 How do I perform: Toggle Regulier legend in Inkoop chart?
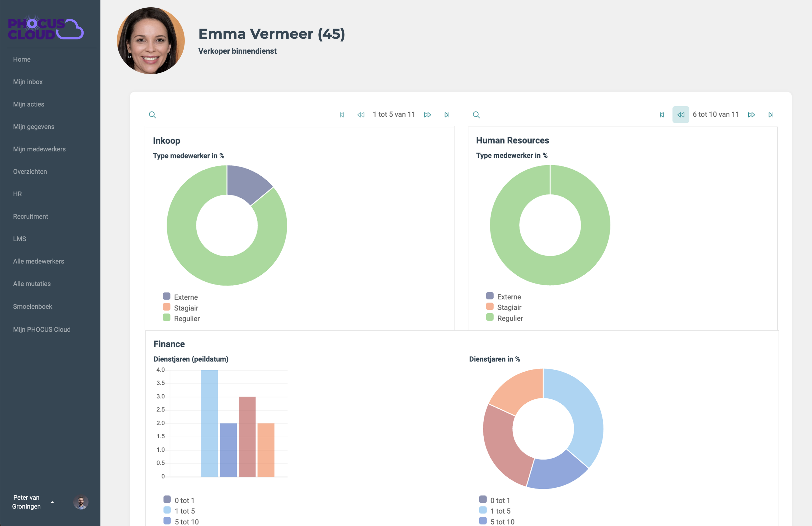(181, 318)
